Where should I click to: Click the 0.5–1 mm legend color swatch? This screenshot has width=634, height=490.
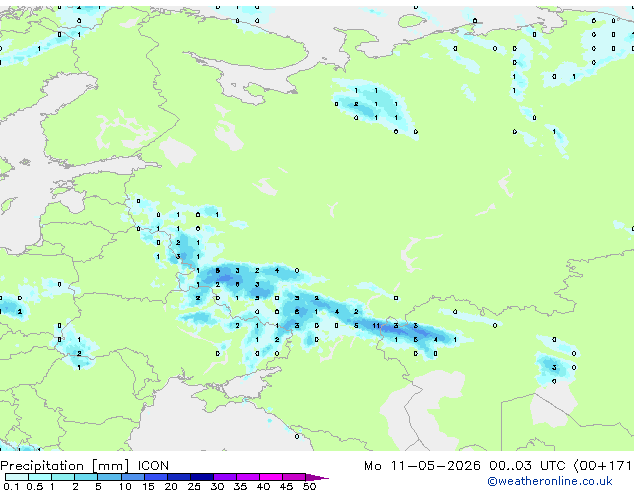tap(40, 477)
